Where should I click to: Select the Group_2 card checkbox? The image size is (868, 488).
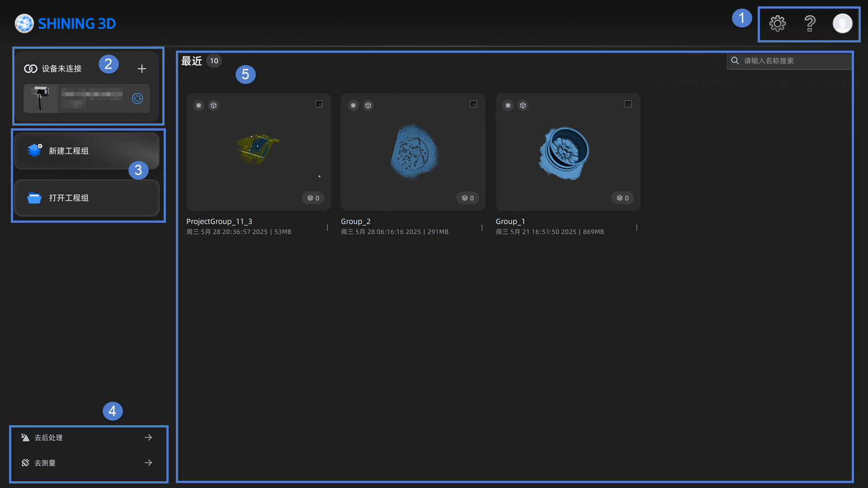click(x=473, y=104)
